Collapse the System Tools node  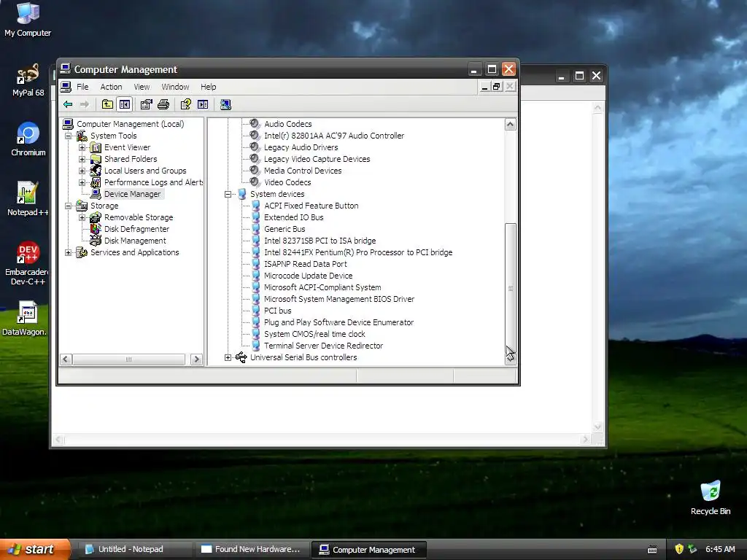pyautogui.click(x=68, y=136)
